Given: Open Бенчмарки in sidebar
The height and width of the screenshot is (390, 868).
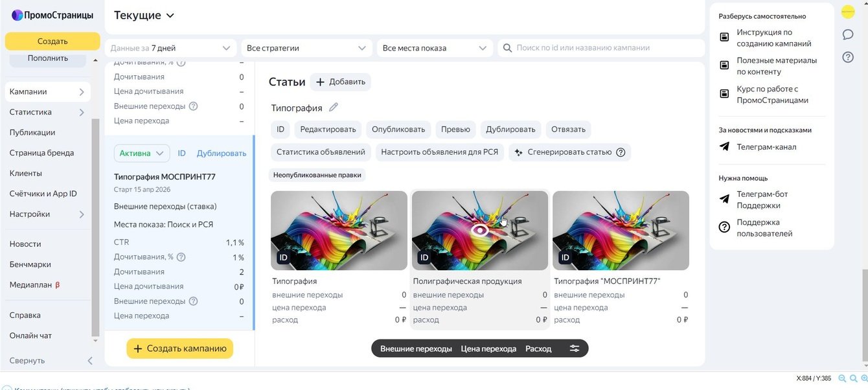Looking at the screenshot, I should coord(30,264).
